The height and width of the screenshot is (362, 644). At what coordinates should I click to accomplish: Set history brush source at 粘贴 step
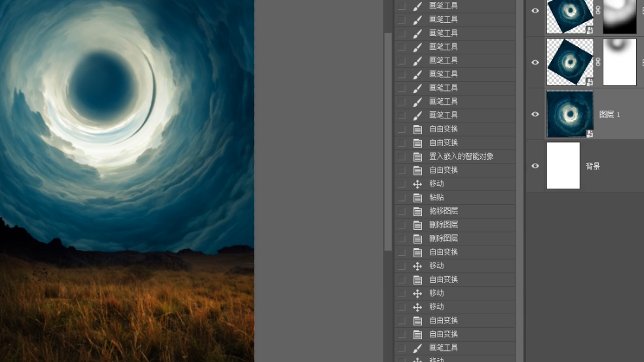tap(402, 197)
